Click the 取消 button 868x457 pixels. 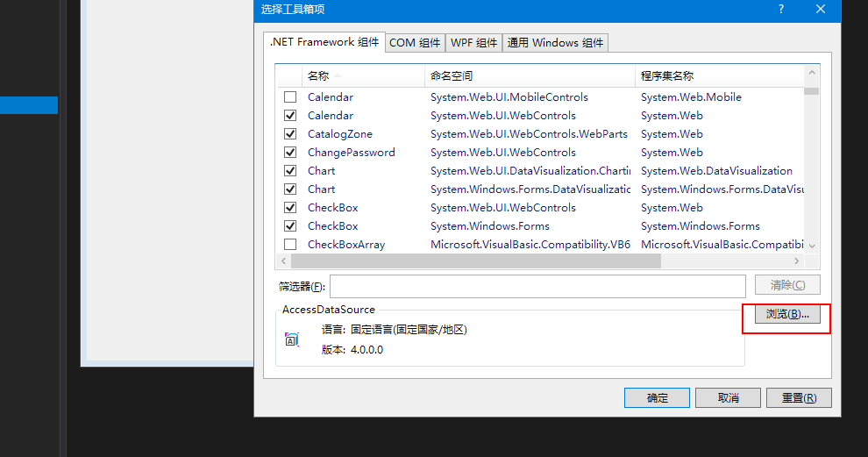[x=728, y=397]
